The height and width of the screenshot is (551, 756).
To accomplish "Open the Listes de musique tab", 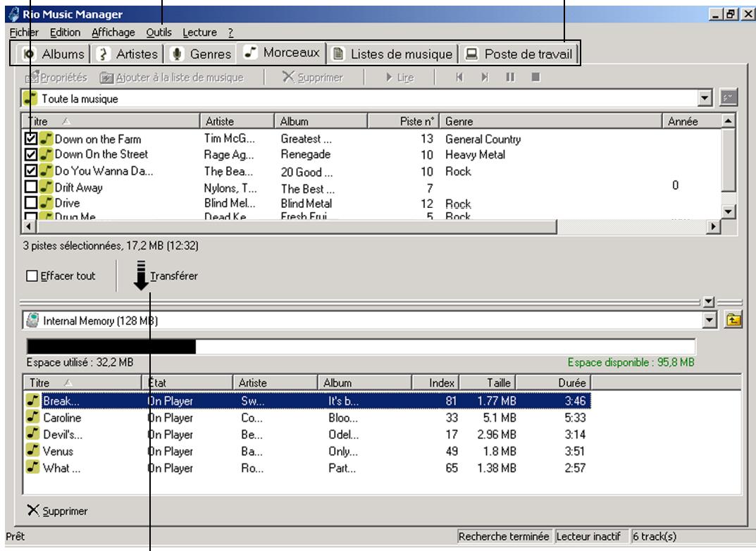I will click(393, 54).
